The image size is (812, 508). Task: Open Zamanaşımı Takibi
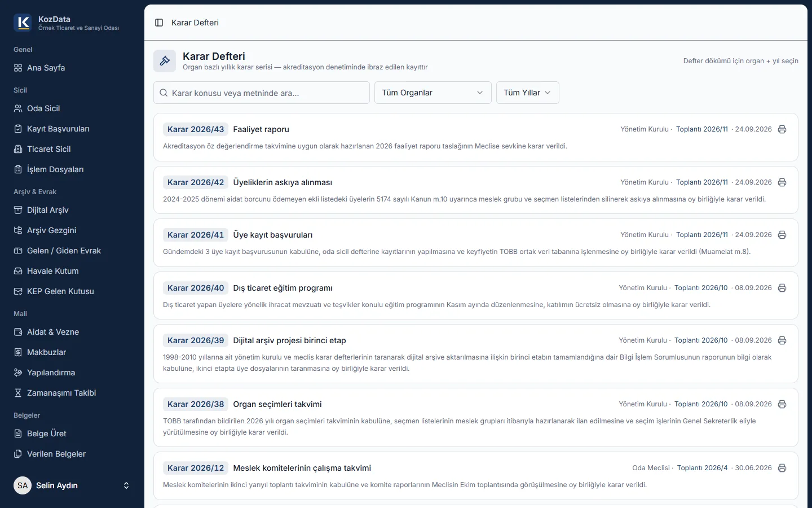(72, 393)
